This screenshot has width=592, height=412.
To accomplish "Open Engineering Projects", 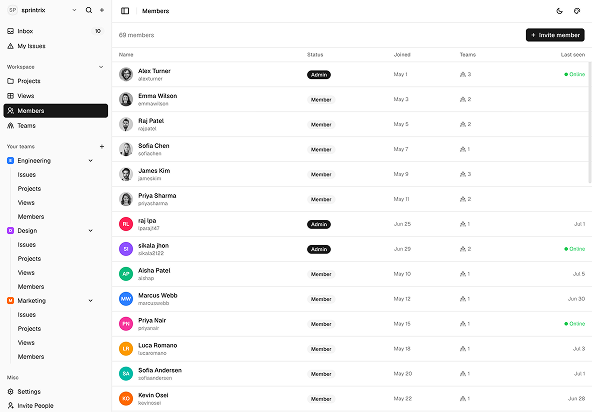I will tap(29, 188).
